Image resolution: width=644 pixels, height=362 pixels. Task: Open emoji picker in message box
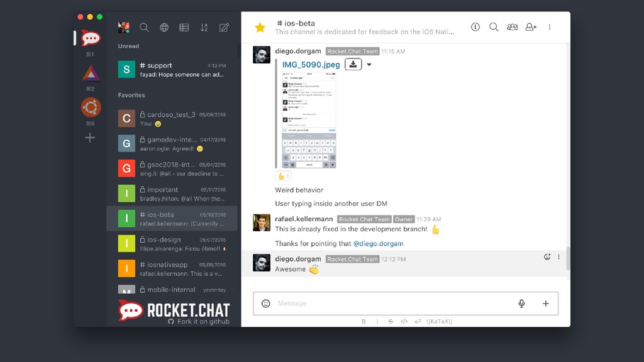(x=266, y=304)
